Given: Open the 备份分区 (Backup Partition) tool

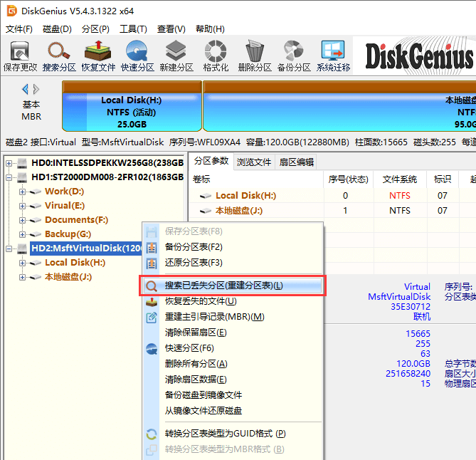Looking at the screenshot, I should (294, 56).
